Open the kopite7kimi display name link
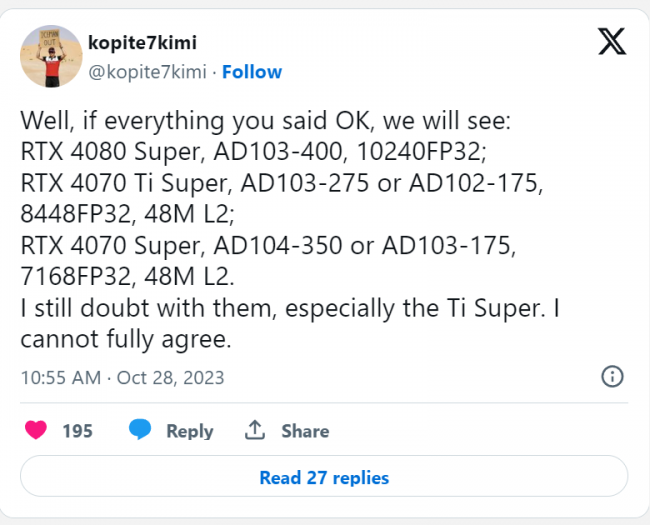This screenshot has height=525, width=650. [142, 43]
